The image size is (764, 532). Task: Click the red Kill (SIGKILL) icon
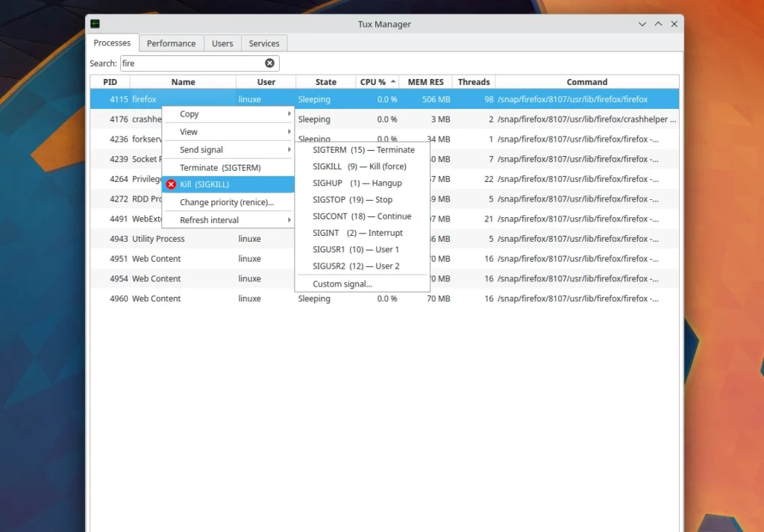pos(171,184)
